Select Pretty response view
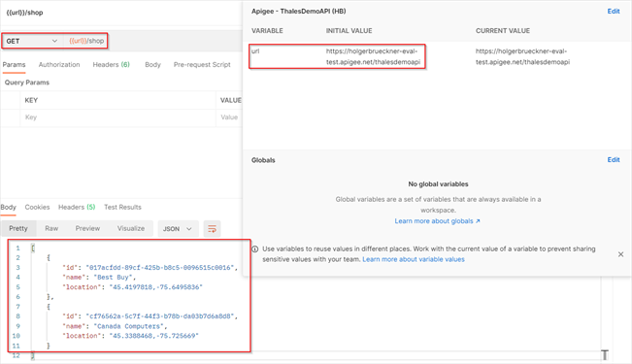Screen dimensions: 632x364 18,228
